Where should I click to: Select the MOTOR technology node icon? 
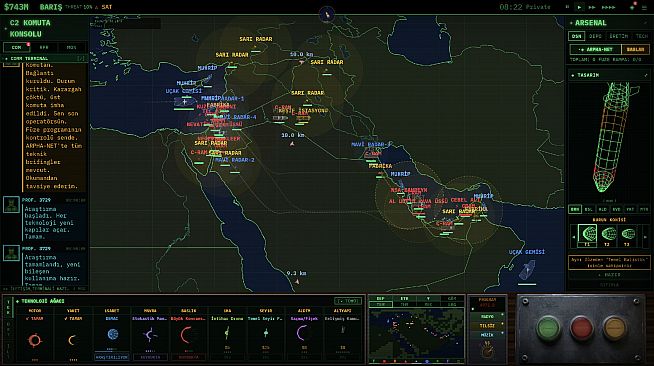pyautogui.click(x=35, y=340)
